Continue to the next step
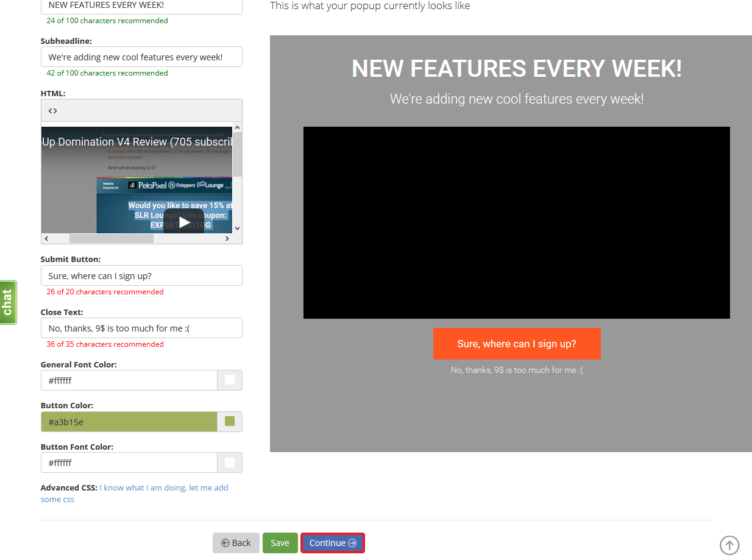This screenshot has height=560, width=752. click(x=333, y=543)
